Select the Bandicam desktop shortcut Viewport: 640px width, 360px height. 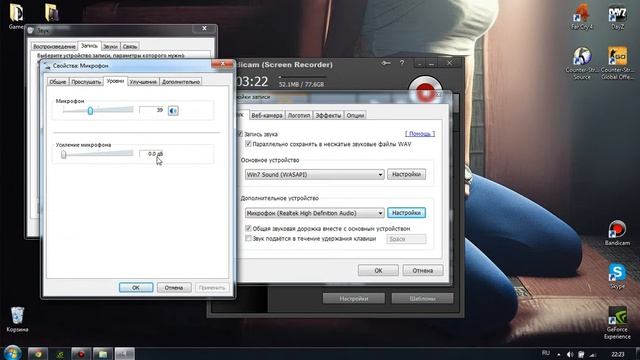[x=617, y=233]
